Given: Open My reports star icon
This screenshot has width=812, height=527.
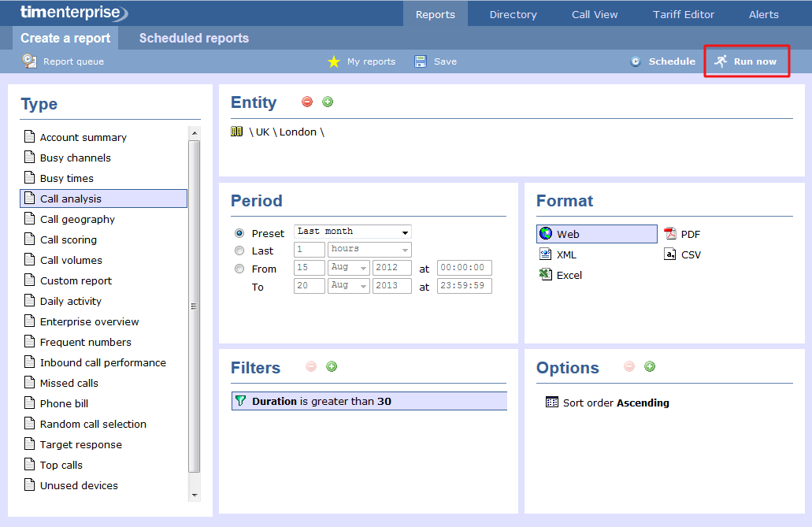Looking at the screenshot, I should tap(334, 61).
